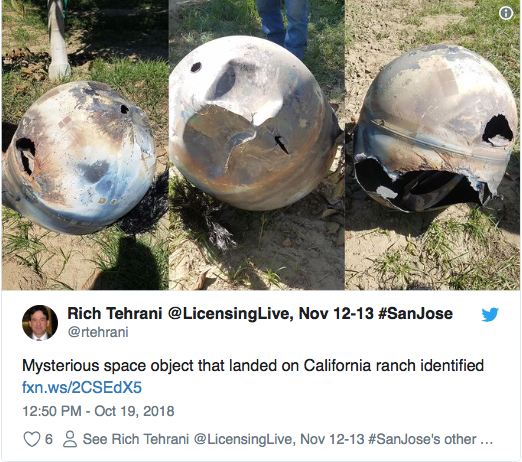Open the 12:50 PM Oct 19, 2018 timestamp

point(98,411)
